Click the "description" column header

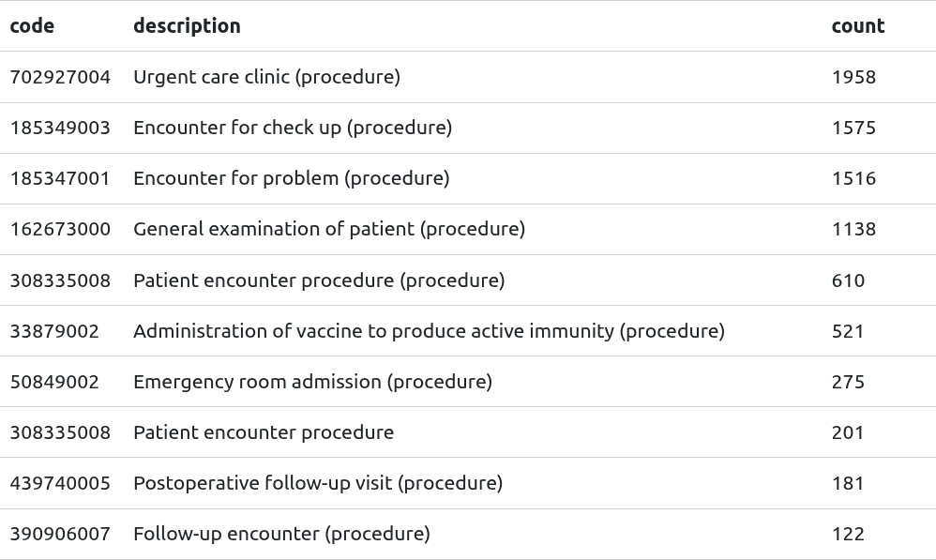pos(187,26)
